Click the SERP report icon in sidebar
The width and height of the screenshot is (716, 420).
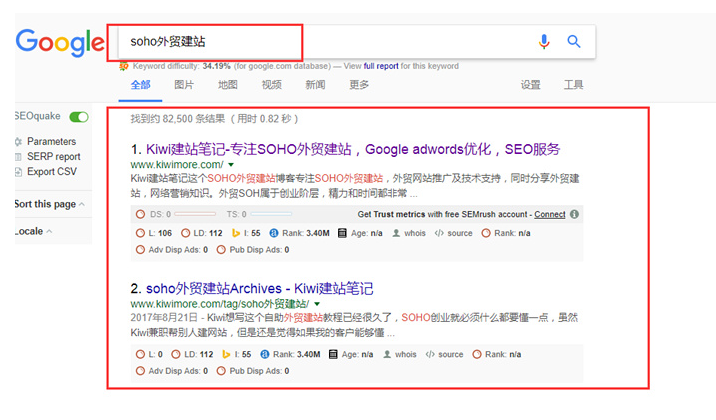[x=18, y=157]
